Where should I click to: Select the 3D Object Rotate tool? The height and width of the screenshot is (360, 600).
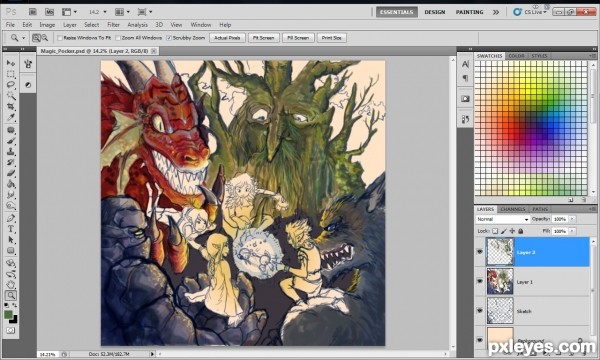pyautogui.click(x=11, y=263)
